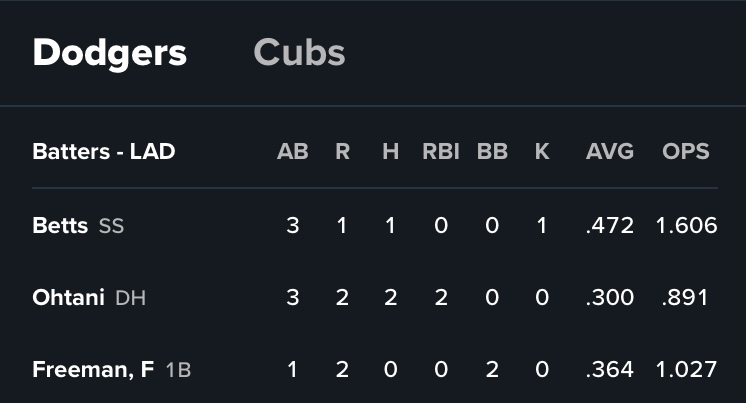Select Freeman's 1.027 OPS value
This screenshot has height=403, width=746.
coord(686,369)
